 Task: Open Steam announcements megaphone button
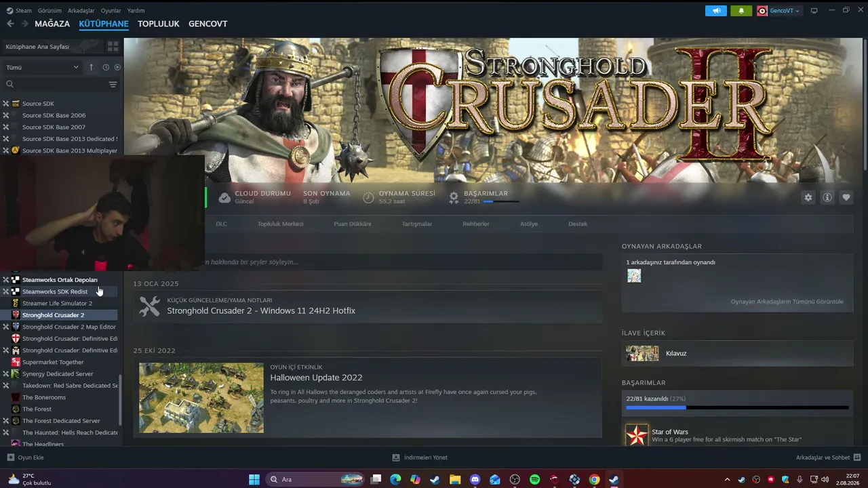[x=716, y=10]
